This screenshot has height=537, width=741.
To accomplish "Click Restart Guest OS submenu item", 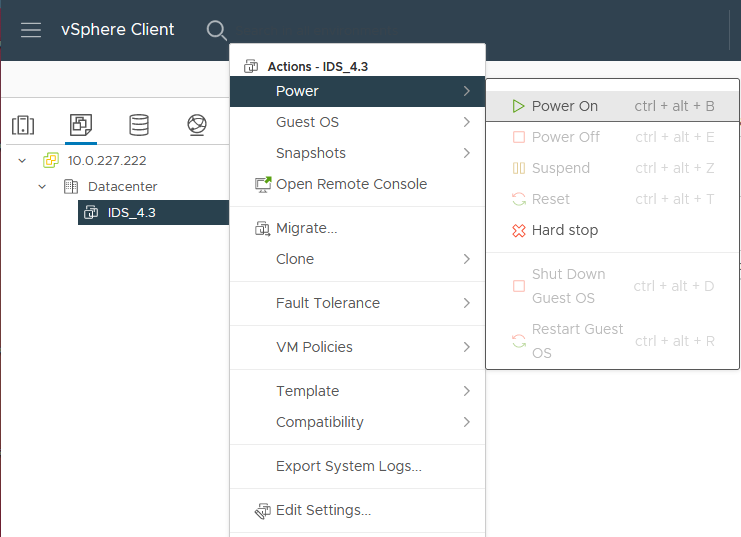I will (612, 341).
